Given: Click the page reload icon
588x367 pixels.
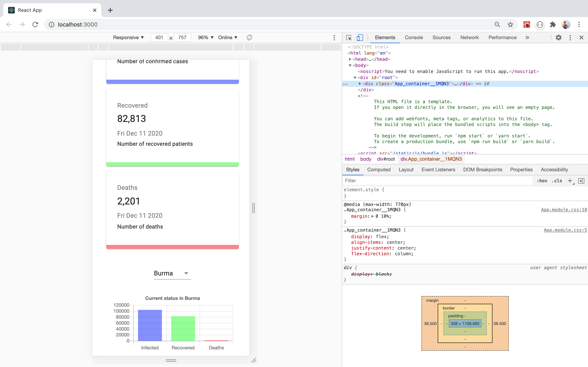Looking at the screenshot, I should click(x=35, y=24).
